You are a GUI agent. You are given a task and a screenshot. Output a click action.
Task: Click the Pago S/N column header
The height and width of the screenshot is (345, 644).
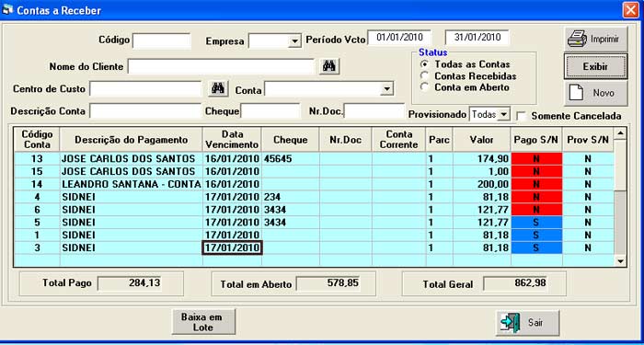536,140
